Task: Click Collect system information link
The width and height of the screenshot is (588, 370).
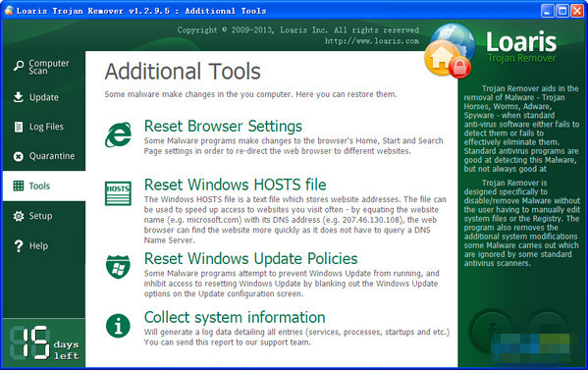Action: 235,318
